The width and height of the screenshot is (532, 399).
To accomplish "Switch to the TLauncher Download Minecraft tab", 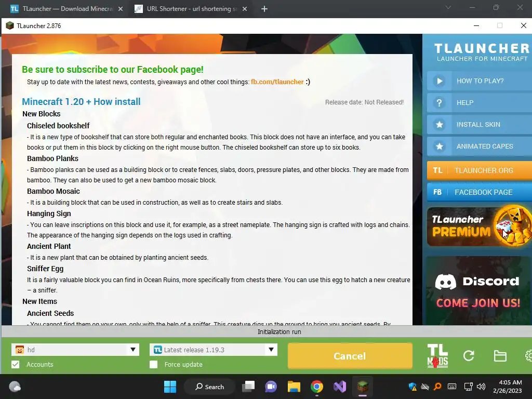I will point(67,9).
